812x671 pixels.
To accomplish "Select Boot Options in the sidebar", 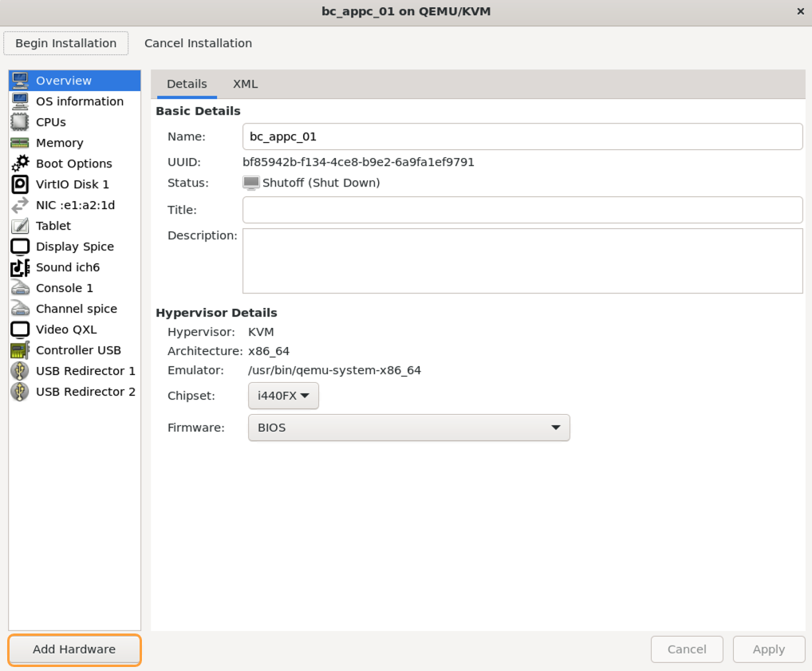I will (x=73, y=164).
